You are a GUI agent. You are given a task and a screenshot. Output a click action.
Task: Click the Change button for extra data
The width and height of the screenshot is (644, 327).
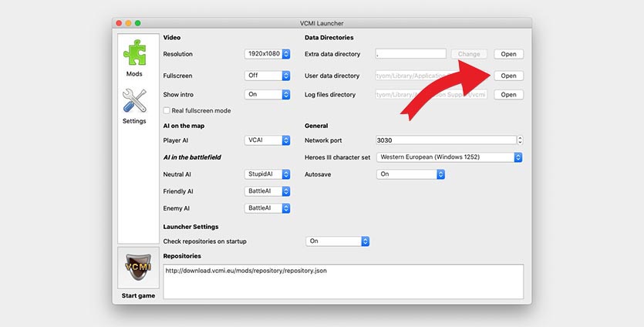(469, 54)
